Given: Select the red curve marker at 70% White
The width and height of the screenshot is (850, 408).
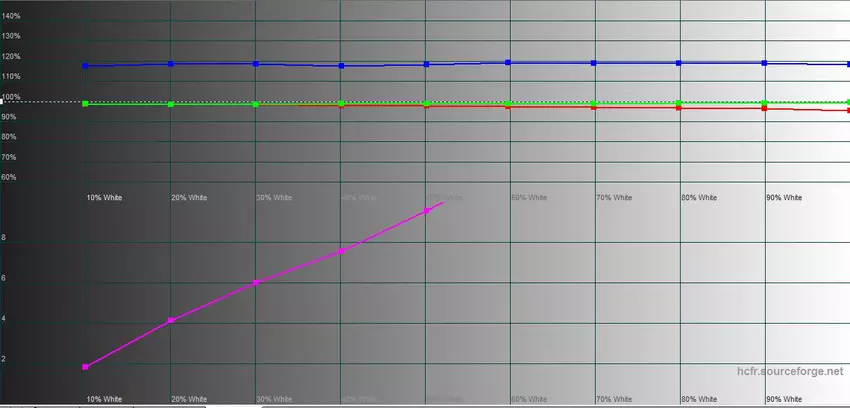Looking at the screenshot, I should [x=595, y=106].
